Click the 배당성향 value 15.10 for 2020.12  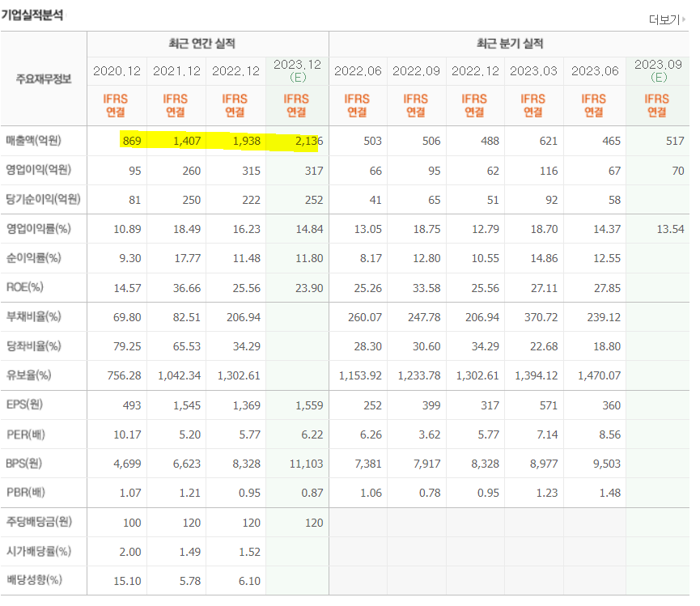[127, 581]
